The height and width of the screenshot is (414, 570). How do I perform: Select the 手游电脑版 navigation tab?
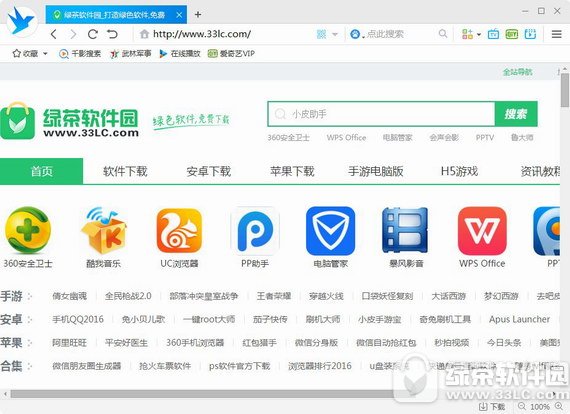376,171
